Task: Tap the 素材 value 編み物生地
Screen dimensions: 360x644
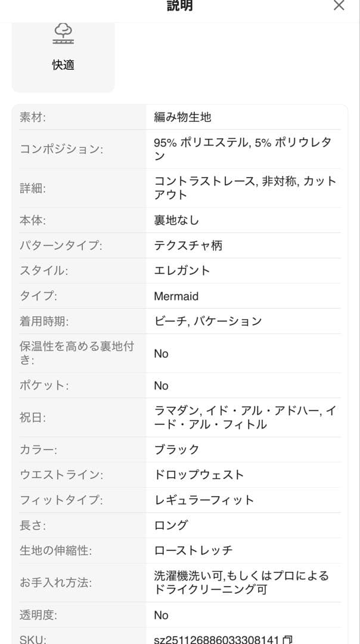Action: point(182,117)
